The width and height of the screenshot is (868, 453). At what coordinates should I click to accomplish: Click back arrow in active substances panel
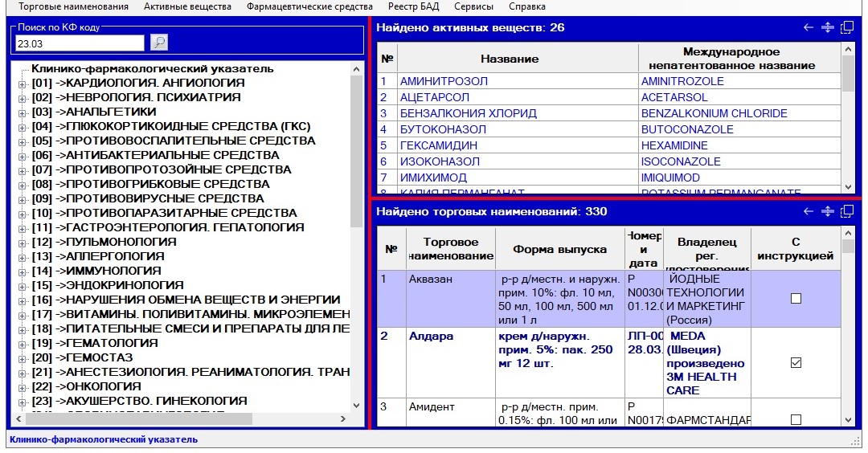click(x=809, y=27)
